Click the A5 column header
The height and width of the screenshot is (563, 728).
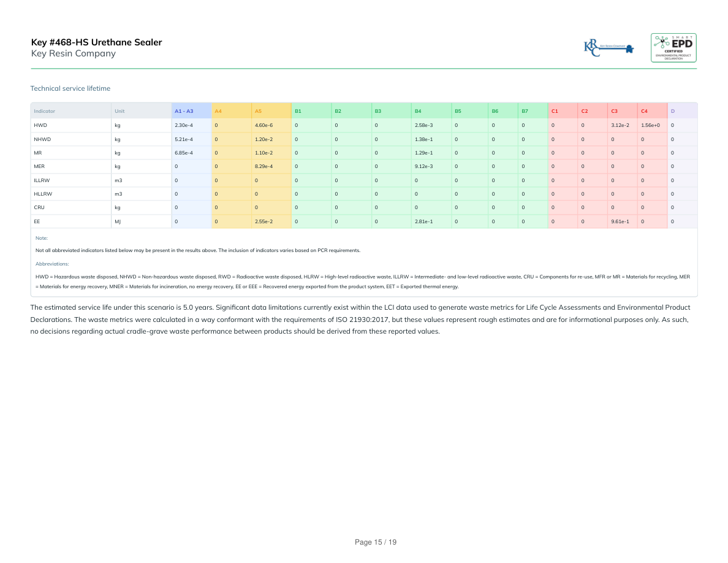[x=258, y=111]
